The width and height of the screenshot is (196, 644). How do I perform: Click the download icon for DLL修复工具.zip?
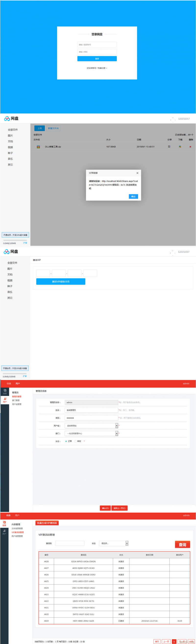[x=180, y=146]
